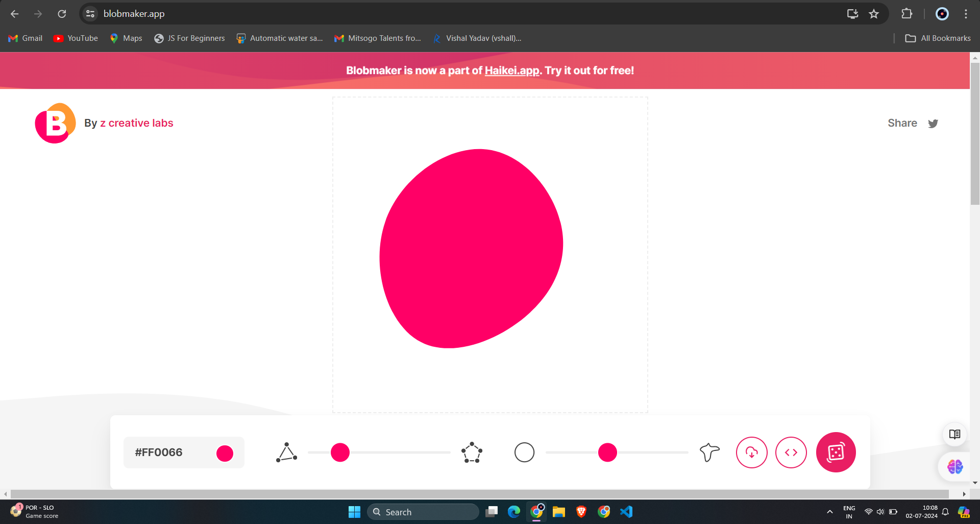Click the triangle icon for minimum complexity
980x524 pixels.
click(287, 452)
